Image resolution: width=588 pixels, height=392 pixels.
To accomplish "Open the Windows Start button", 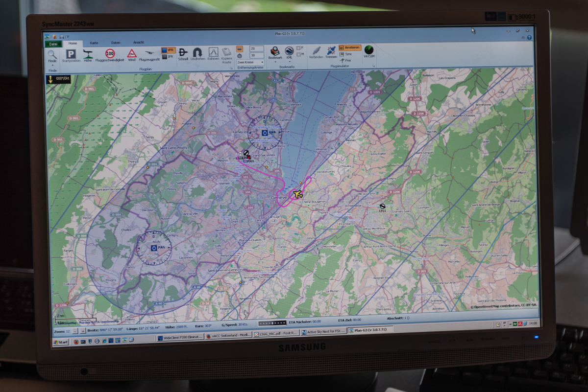I will [x=61, y=342].
